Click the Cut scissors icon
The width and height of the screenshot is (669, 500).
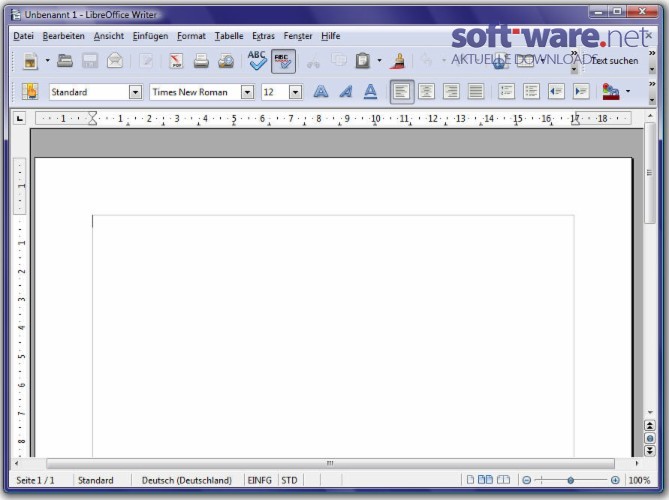pos(313,62)
